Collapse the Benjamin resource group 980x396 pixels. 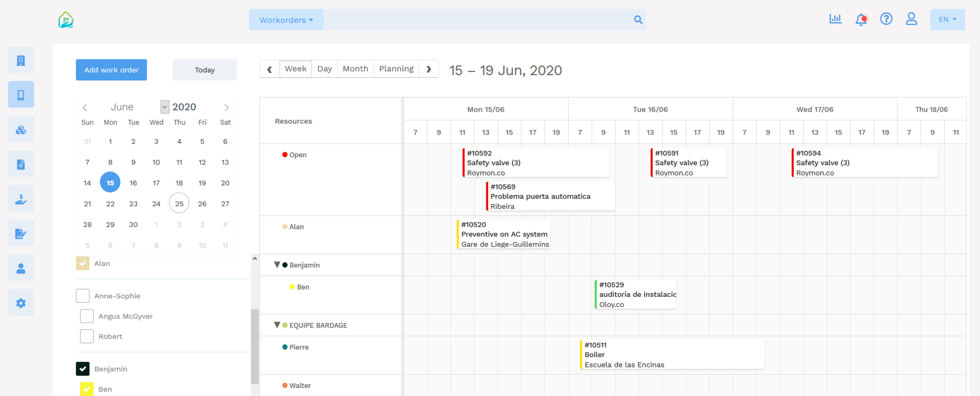coord(277,265)
